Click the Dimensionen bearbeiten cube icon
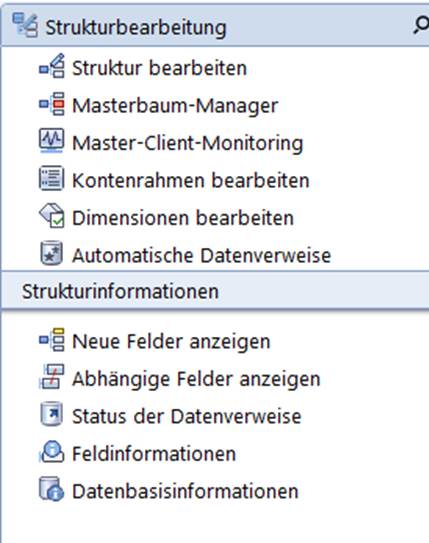Image resolution: width=429 pixels, height=543 pixels. [52, 215]
